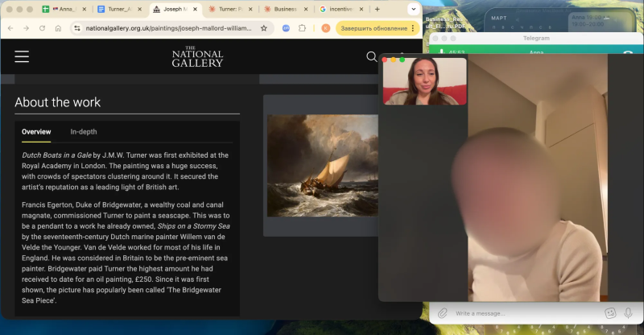This screenshot has width=644, height=335.
Task: Go to the browser home page icon
Action: pyautogui.click(x=58, y=28)
